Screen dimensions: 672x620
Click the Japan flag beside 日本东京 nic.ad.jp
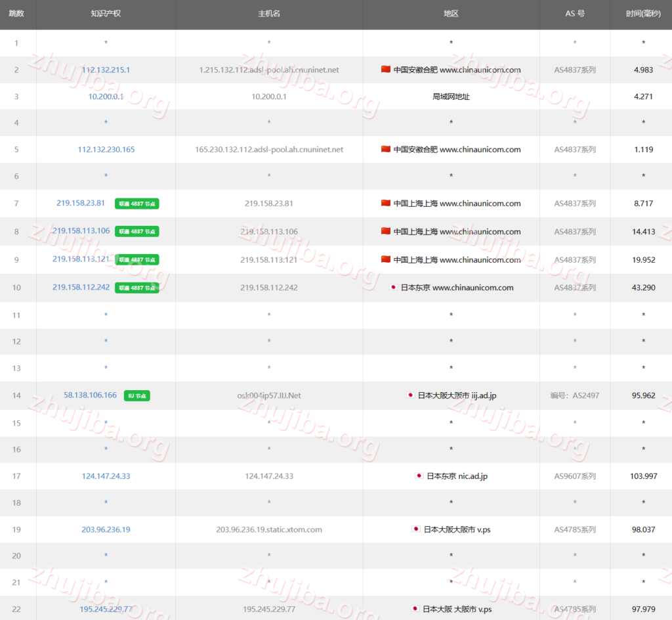pyautogui.click(x=419, y=476)
